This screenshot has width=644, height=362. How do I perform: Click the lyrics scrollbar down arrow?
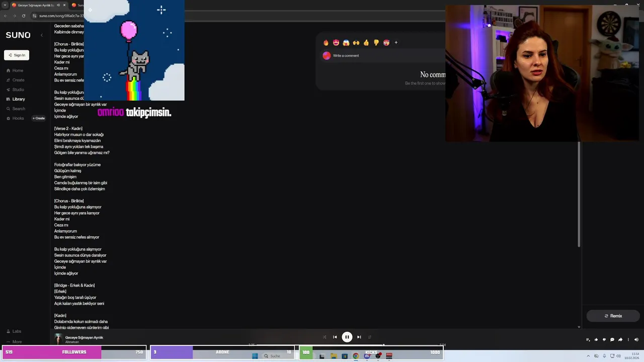579,327
